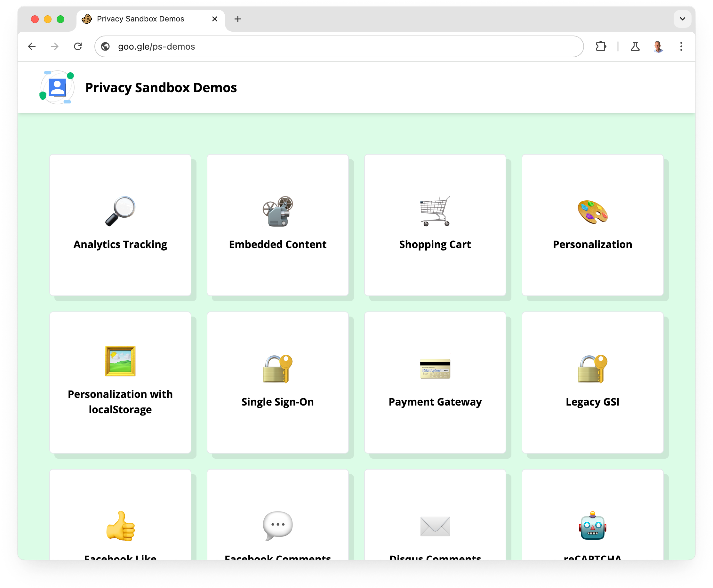Open the Legacy GSI demo
713x588 pixels.
point(592,379)
